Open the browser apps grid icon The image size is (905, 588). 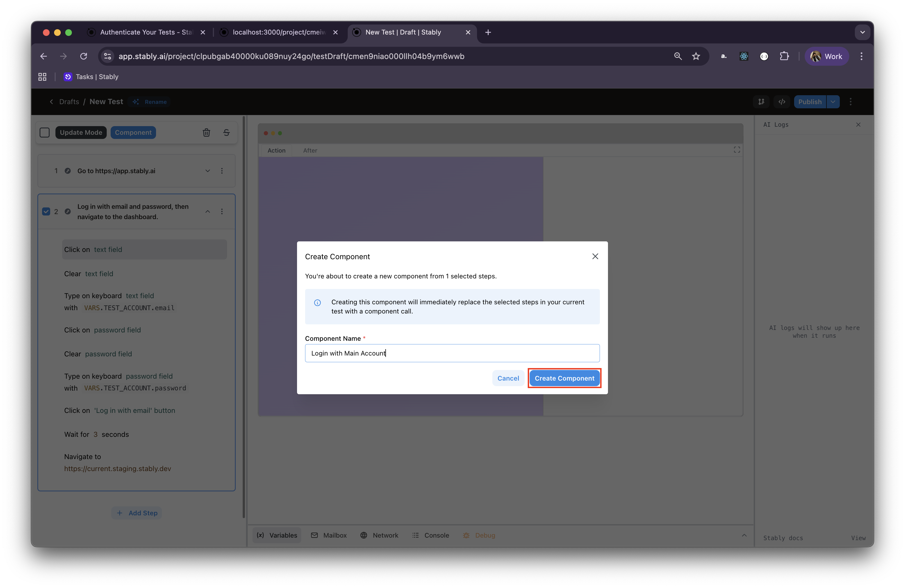point(42,77)
